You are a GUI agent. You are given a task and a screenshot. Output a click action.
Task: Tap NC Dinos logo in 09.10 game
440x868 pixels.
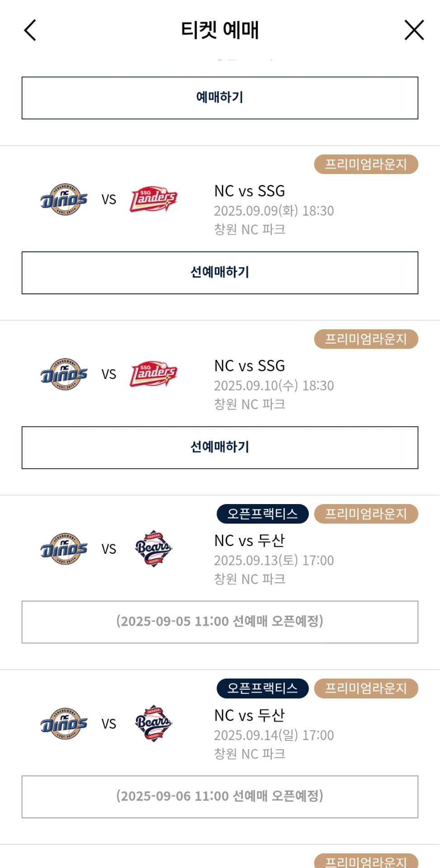pyautogui.click(x=64, y=374)
